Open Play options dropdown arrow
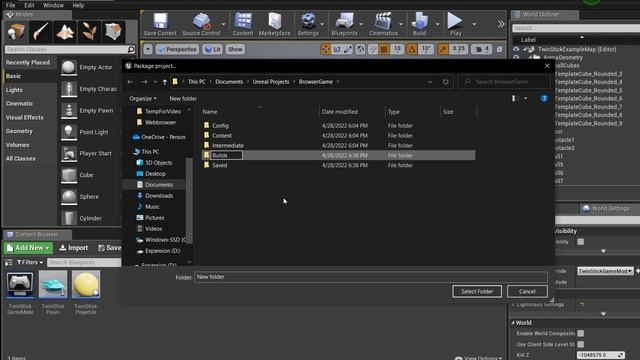The image size is (640, 360). [474, 24]
